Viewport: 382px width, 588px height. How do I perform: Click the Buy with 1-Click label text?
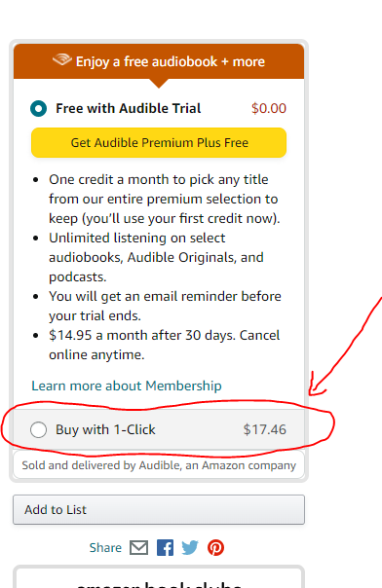(x=105, y=429)
